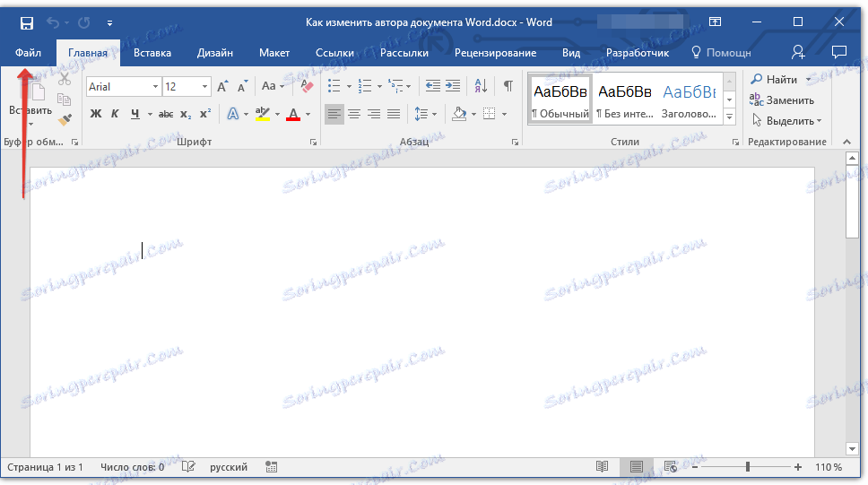
Task: Open Customize Quick Access Toolbar dropdown
Action: [109, 23]
